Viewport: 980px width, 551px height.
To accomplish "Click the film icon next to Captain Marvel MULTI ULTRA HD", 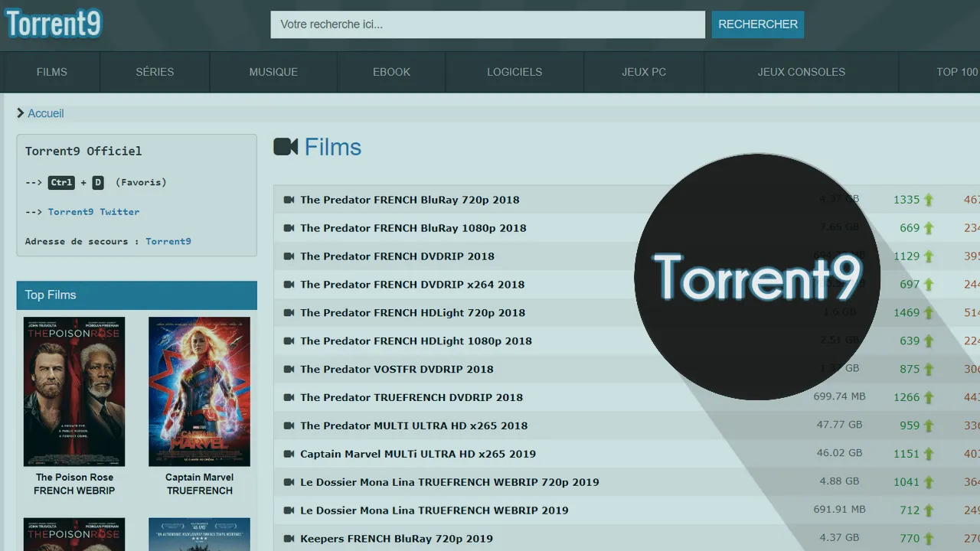I will pos(288,454).
